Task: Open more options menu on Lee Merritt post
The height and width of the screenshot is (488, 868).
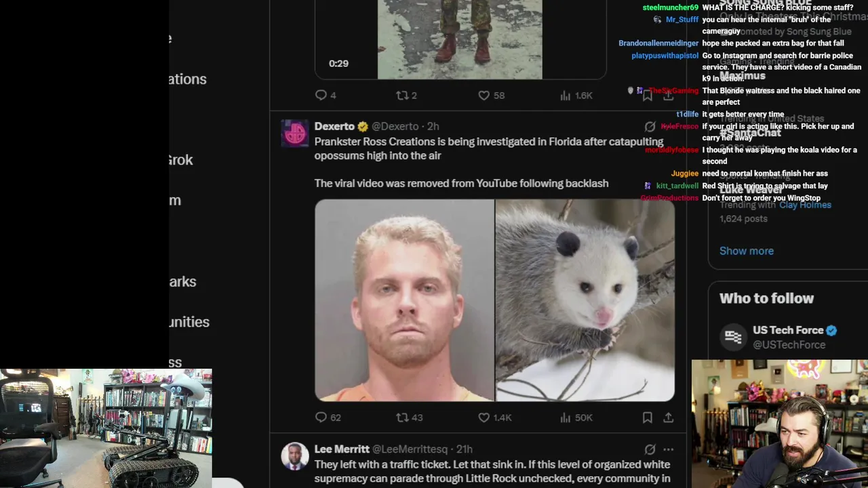Action: [x=669, y=449]
